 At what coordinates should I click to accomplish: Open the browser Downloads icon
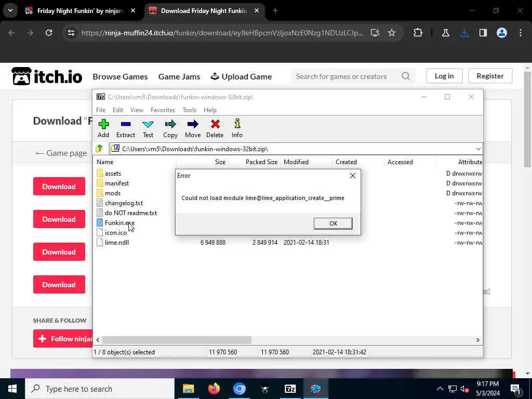(464, 33)
